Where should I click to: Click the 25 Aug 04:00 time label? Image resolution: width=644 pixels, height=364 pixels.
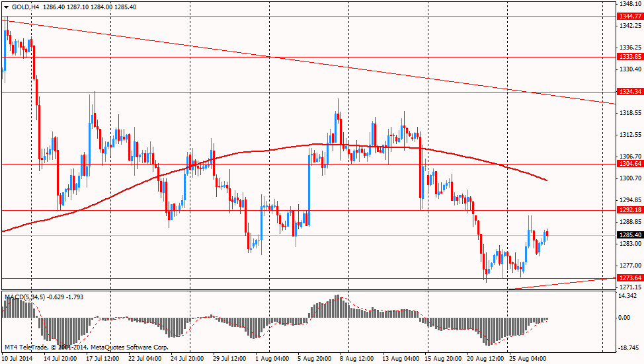(x=527, y=359)
